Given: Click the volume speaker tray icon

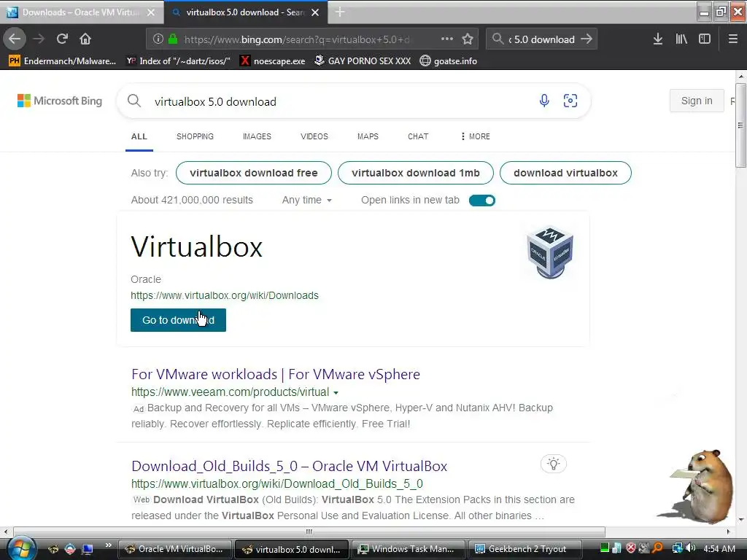Looking at the screenshot, I should pos(692,548).
